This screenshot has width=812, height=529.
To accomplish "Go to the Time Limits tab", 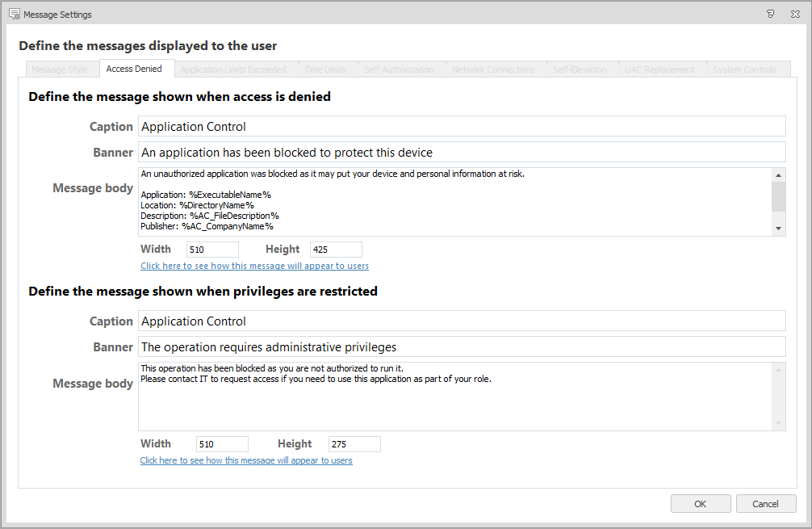I will click(325, 69).
